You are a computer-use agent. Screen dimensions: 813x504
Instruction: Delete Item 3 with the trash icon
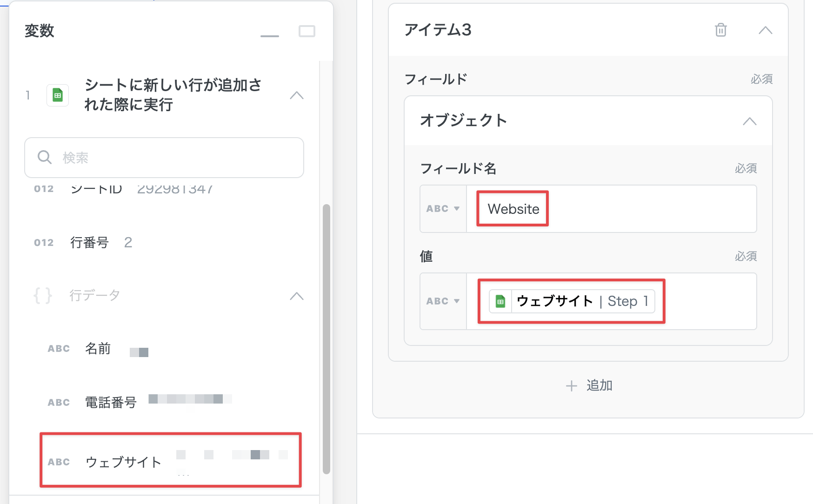(x=720, y=30)
